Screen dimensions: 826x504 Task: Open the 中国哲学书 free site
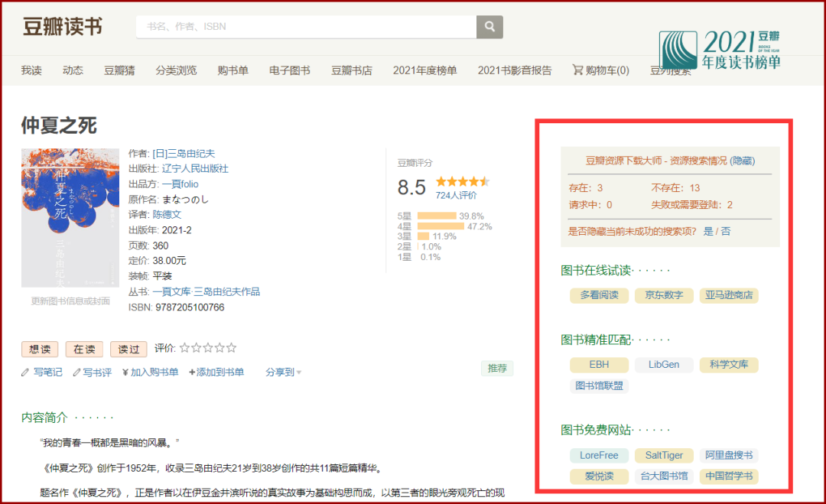(x=729, y=476)
